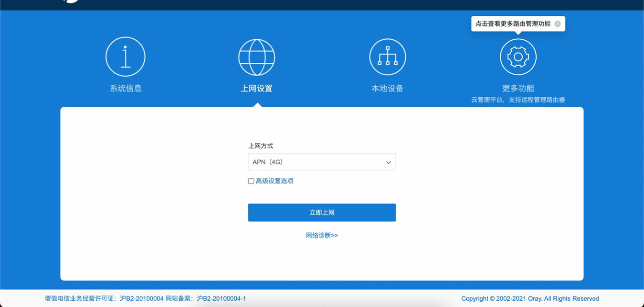Open the 系统信息 info icon
This screenshot has height=307, width=644.
point(126,57)
